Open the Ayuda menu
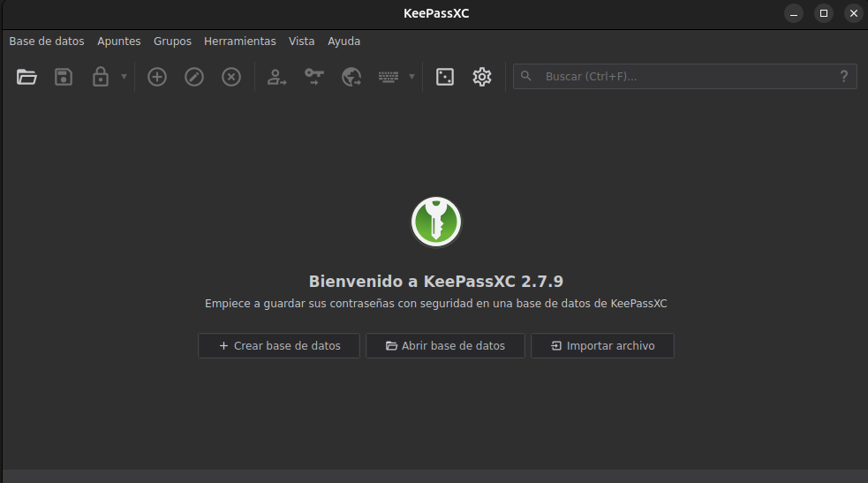Viewport: 868px width, 483px height. 343,42
